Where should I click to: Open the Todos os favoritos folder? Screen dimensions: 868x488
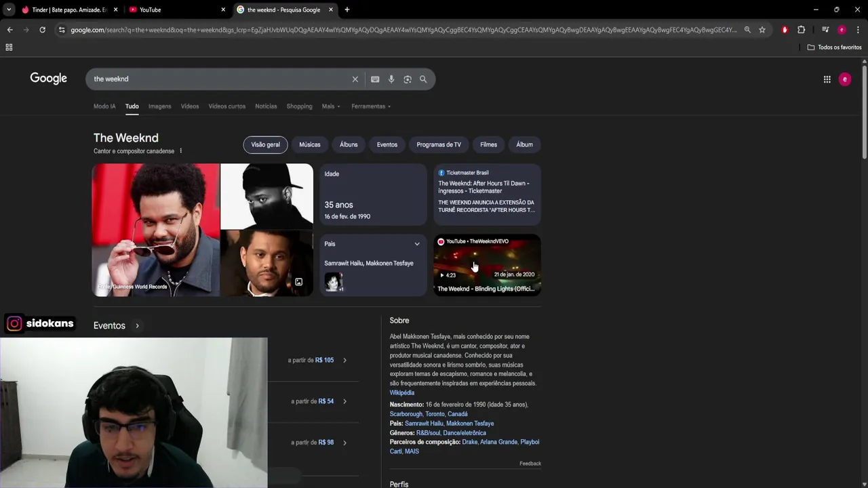click(x=834, y=47)
